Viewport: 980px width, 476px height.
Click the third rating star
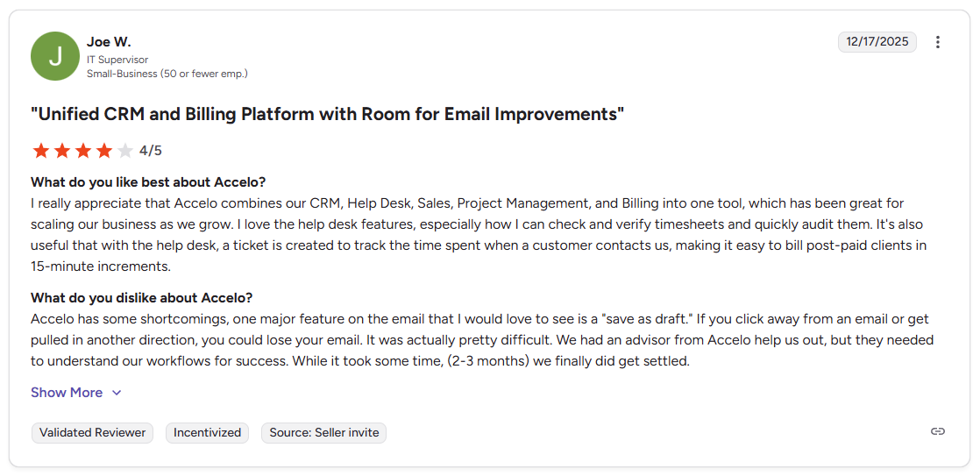[x=83, y=151]
